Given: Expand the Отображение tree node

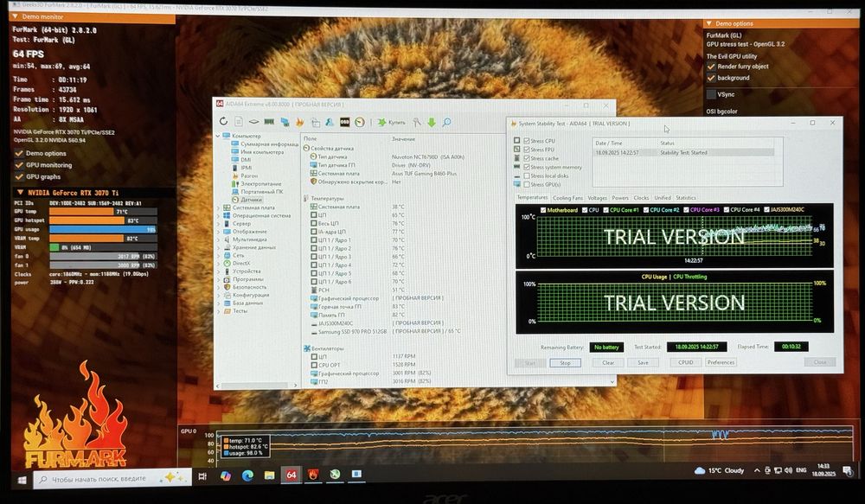Looking at the screenshot, I should tap(218, 232).
